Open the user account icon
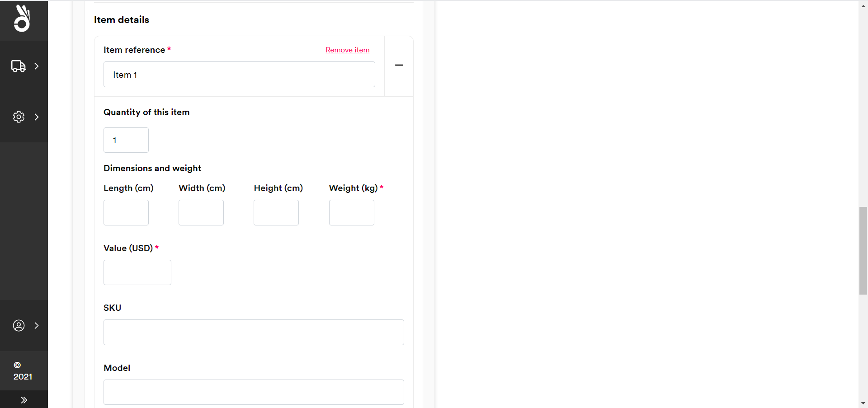The width and height of the screenshot is (868, 408). [19, 325]
